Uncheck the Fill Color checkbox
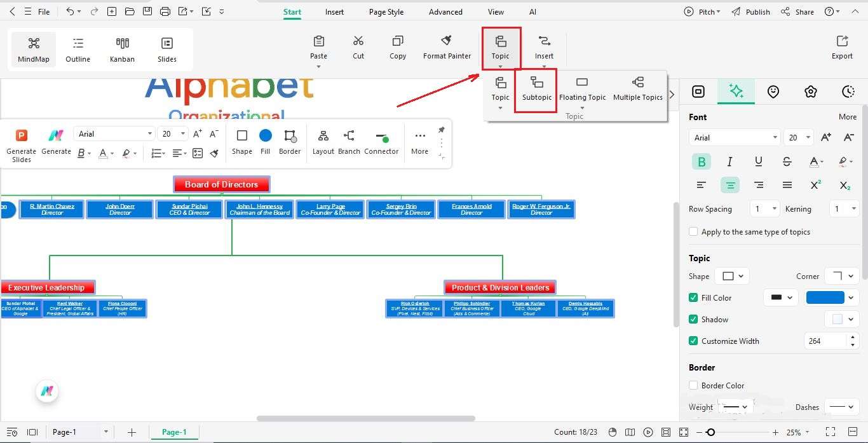The width and height of the screenshot is (868, 443). pos(693,297)
